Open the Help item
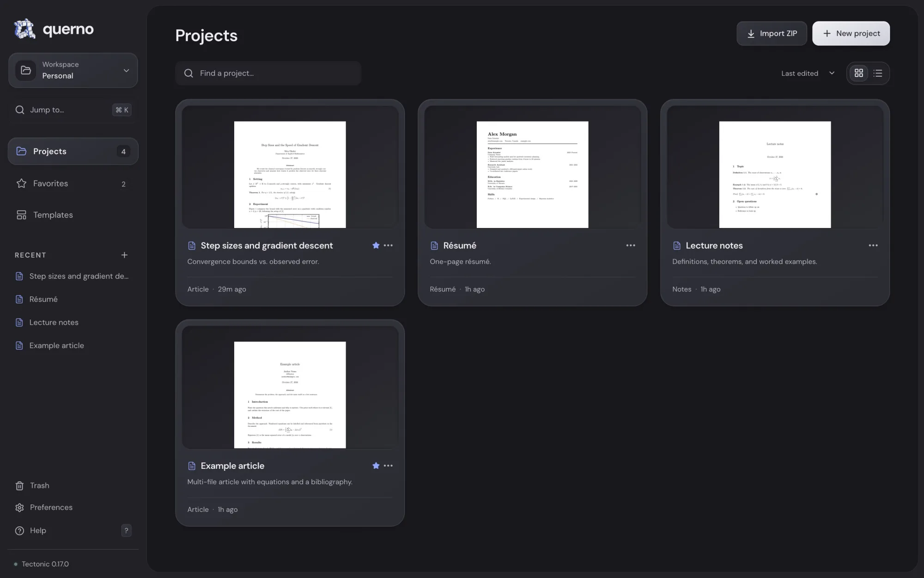The width and height of the screenshot is (924, 578). pos(73,530)
